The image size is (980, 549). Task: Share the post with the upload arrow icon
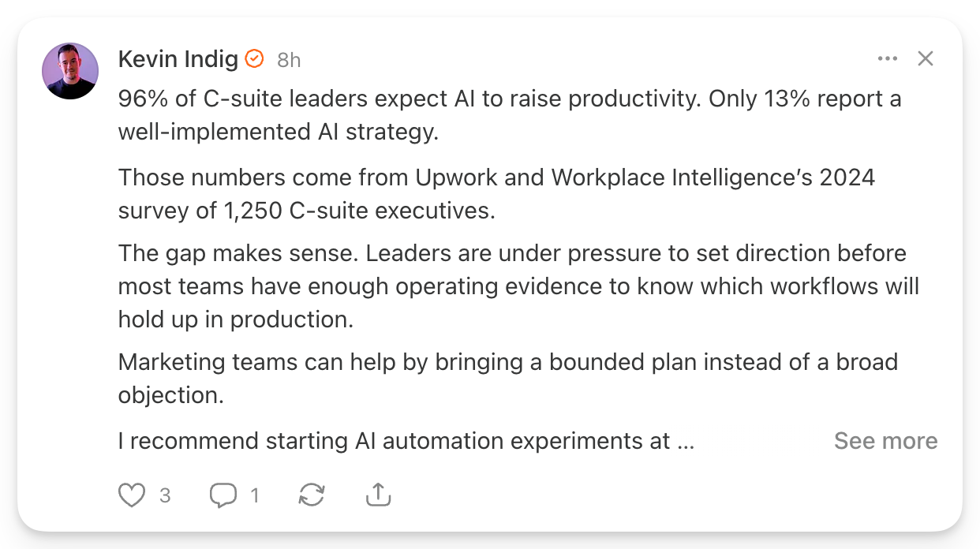click(x=379, y=495)
